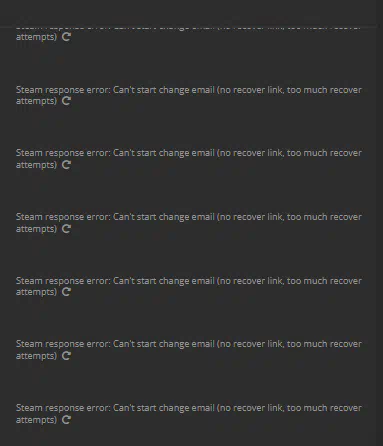Click retry icon of fourth fully visible error
The width and height of the screenshot is (383, 446).
66,292
